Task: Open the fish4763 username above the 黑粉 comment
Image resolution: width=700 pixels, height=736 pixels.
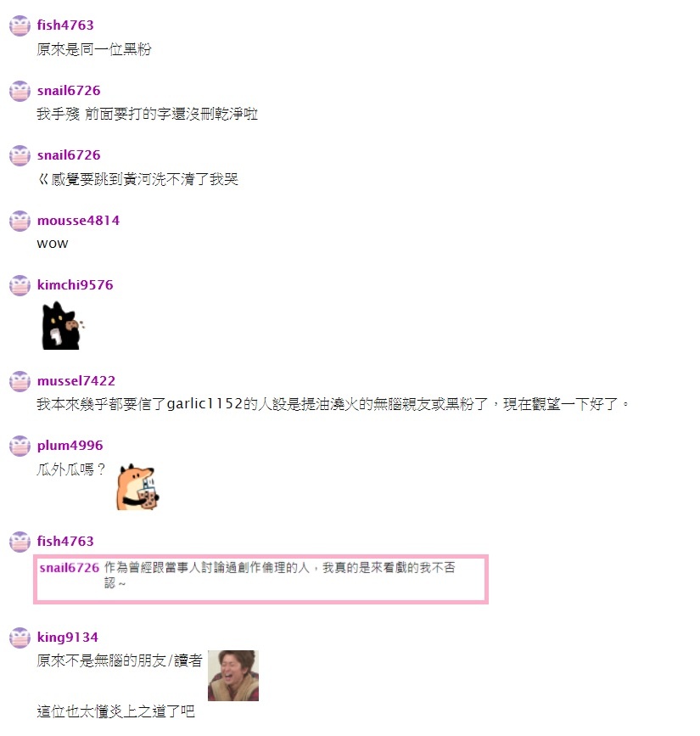Action: [x=65, y=25]
